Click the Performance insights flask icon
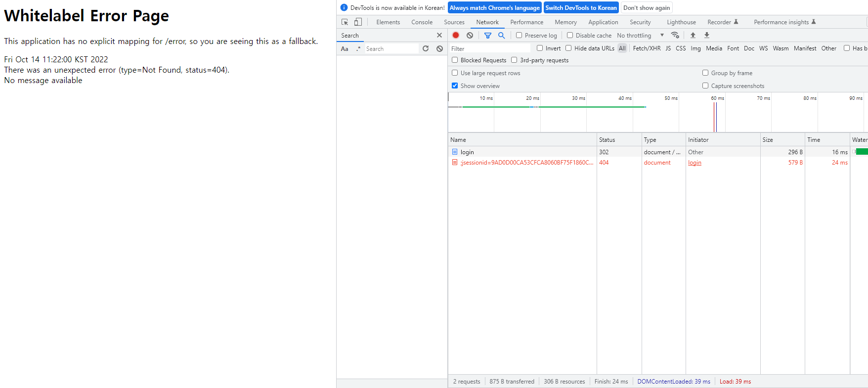The height and width of the screenshot is (388, 868). coord(814,22)
